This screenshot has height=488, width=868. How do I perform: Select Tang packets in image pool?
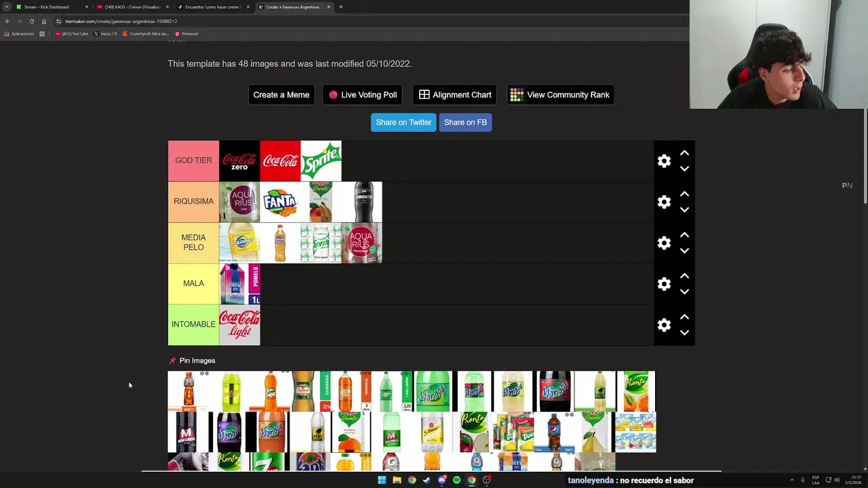point(513,432)
